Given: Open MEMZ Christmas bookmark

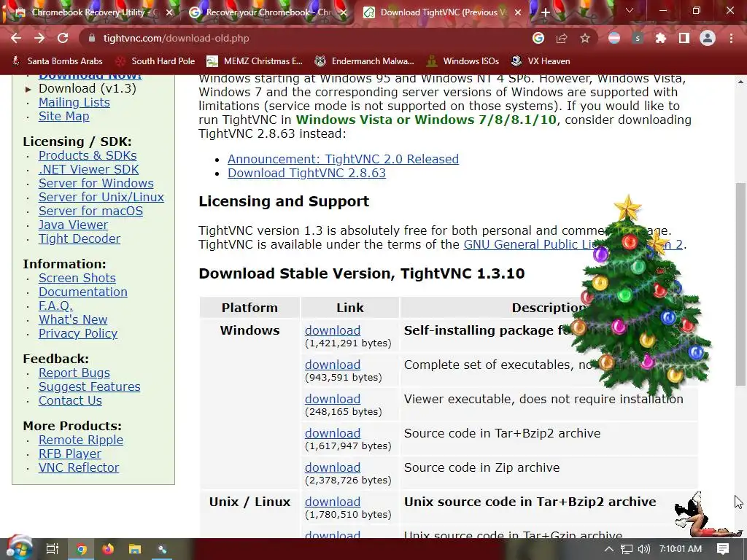Looking at the screenshot, I should click(x=255, y=61).
